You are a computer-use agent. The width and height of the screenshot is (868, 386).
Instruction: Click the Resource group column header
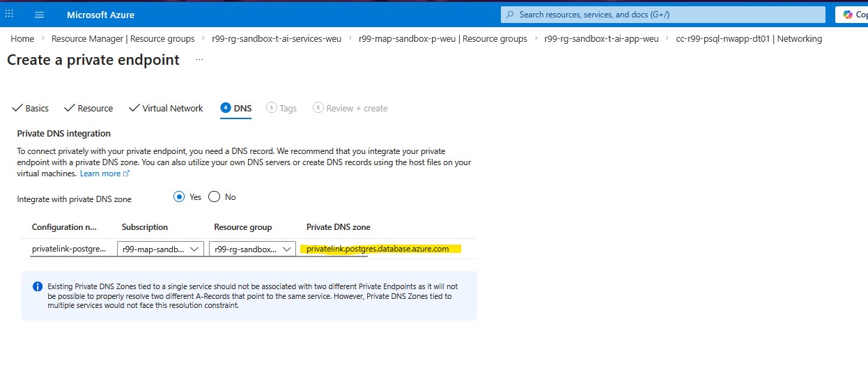[243, 227]
